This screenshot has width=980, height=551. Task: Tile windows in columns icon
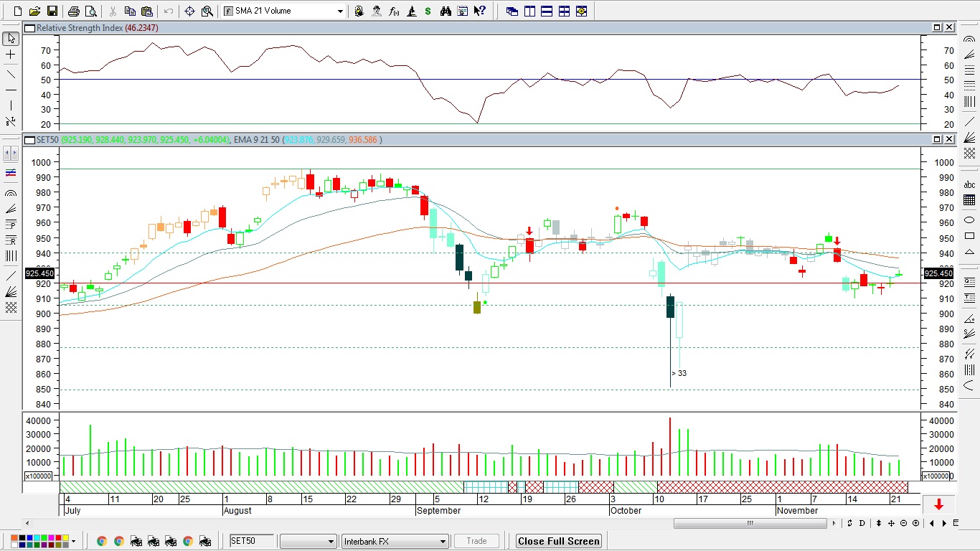(x=529, y=11)
